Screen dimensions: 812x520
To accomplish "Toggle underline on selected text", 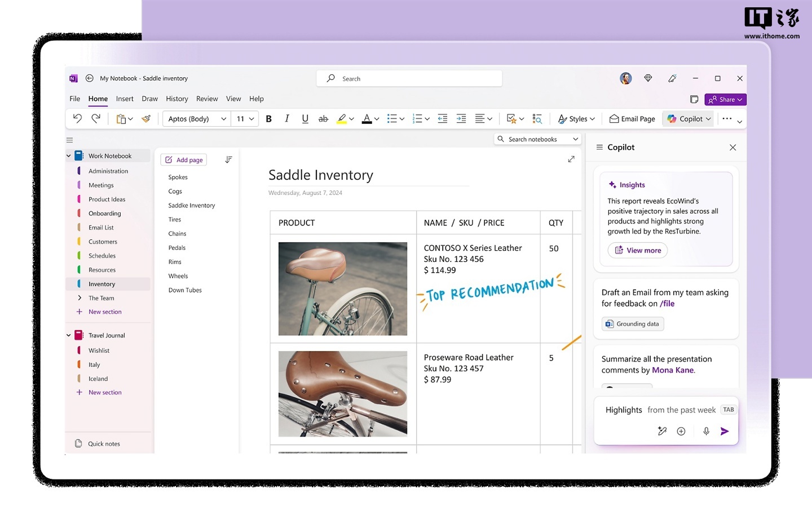I will (x=305, y=118).
